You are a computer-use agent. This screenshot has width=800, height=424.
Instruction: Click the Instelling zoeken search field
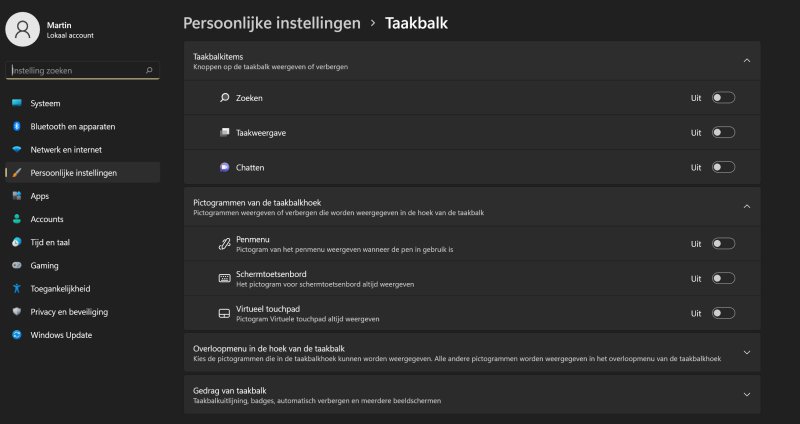(75, 71)
